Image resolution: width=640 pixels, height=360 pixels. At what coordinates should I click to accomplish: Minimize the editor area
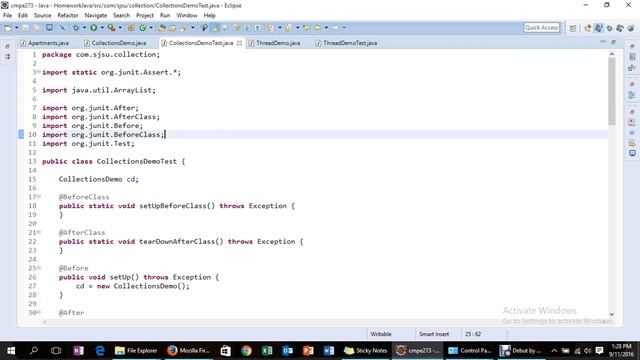(x=603, y=42)
